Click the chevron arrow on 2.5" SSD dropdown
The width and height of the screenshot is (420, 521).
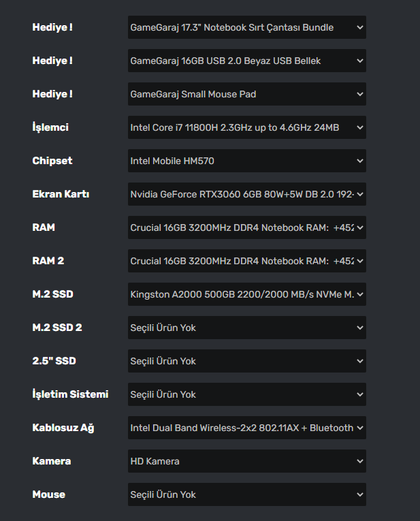pos(360,361)
